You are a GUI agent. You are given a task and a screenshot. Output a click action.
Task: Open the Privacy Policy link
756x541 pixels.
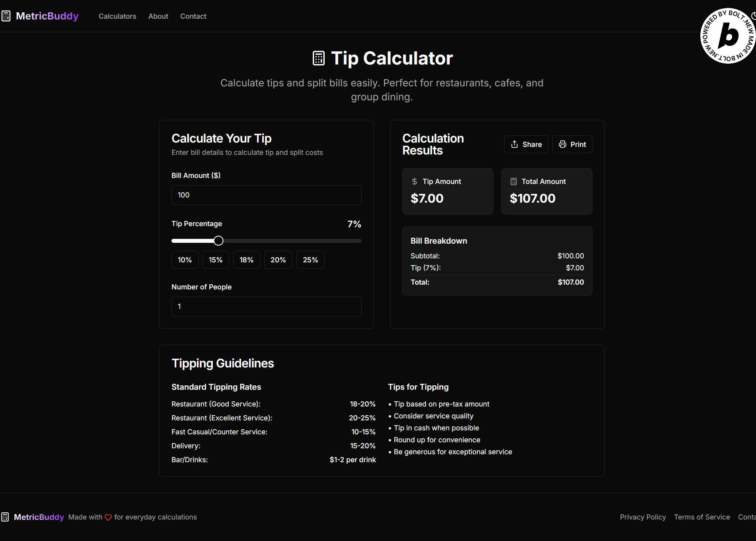pyautogui.click(x=643, y=517)
